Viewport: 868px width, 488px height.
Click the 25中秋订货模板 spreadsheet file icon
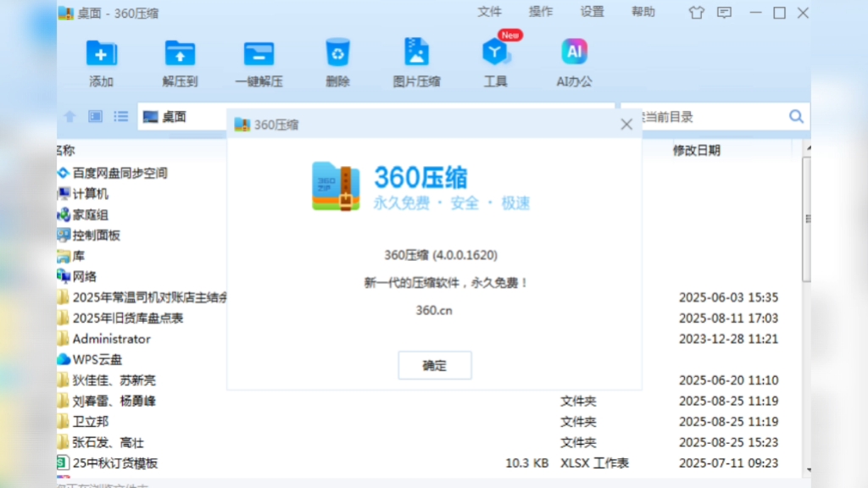[63, 463]
